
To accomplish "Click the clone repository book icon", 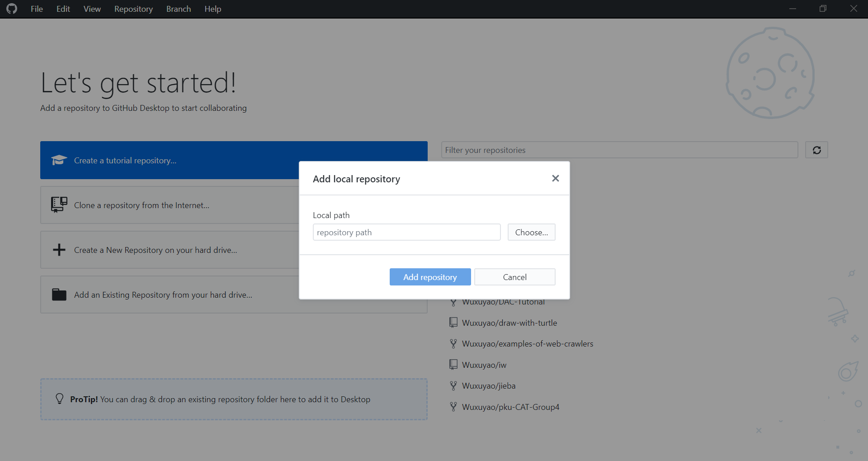I will [x=58, y=204].
